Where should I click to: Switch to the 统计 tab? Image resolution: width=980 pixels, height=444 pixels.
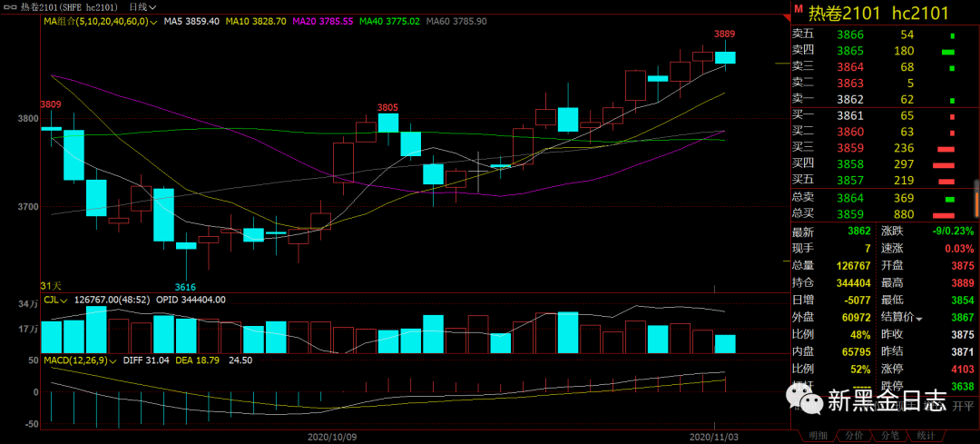[926, 435]
